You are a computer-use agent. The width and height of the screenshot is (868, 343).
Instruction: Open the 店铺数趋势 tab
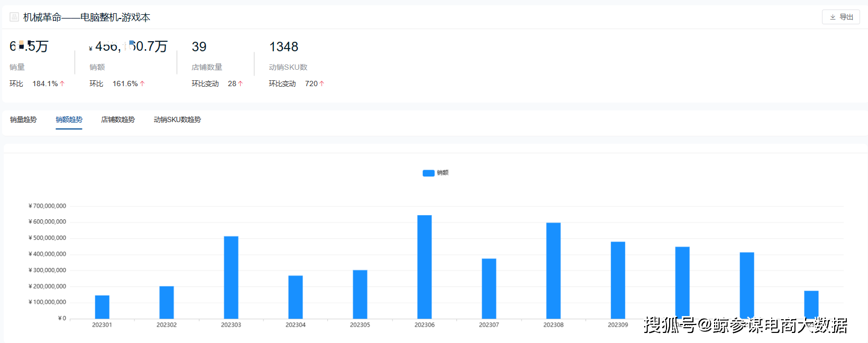[118, 119]
